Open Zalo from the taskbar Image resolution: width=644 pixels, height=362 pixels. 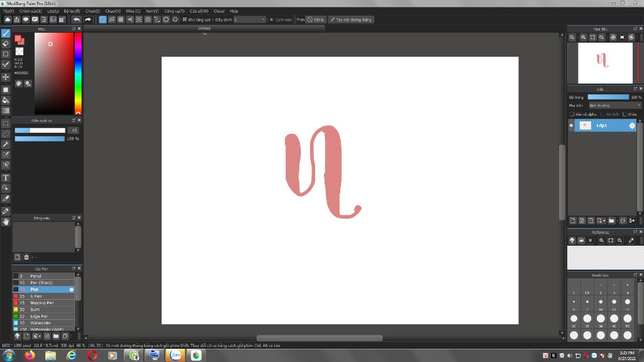click(175, 355)
